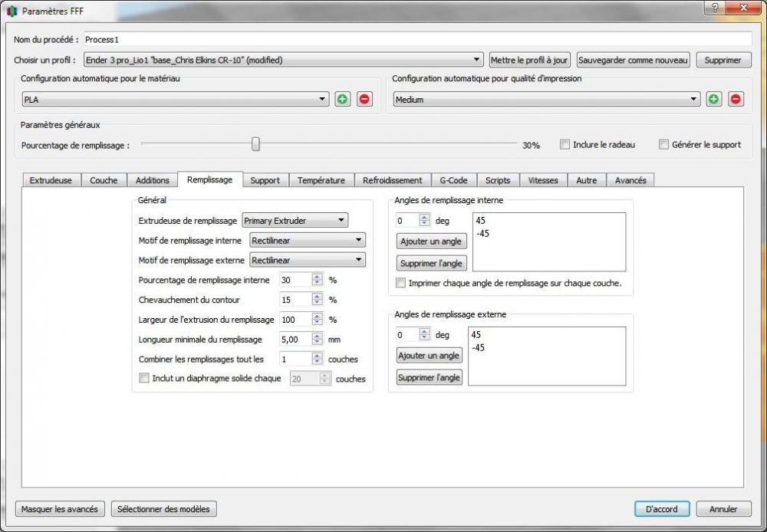The image size is (767, 532).
Task: Open the Extrudeuse de remplissage dropdown
Action: [295, 221]
